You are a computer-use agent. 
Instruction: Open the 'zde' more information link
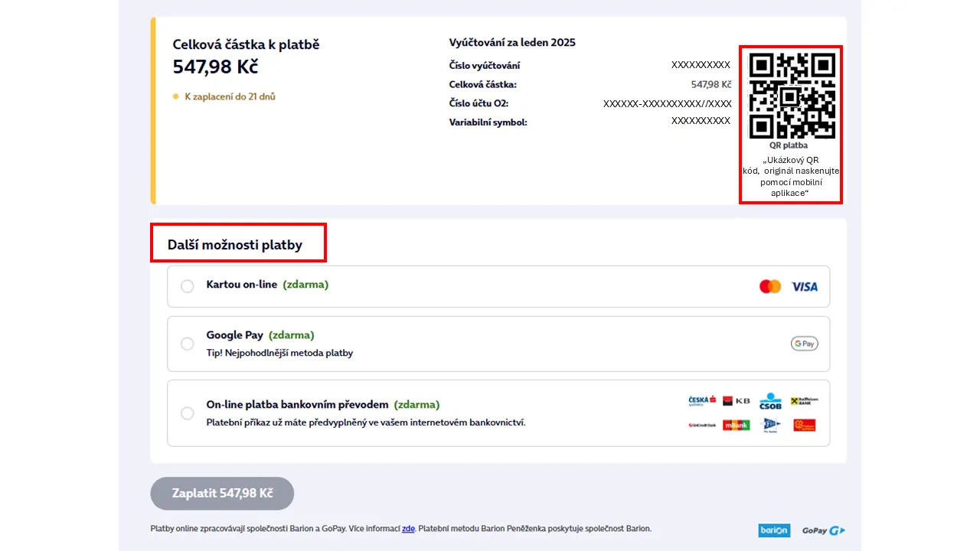point(408,528)
